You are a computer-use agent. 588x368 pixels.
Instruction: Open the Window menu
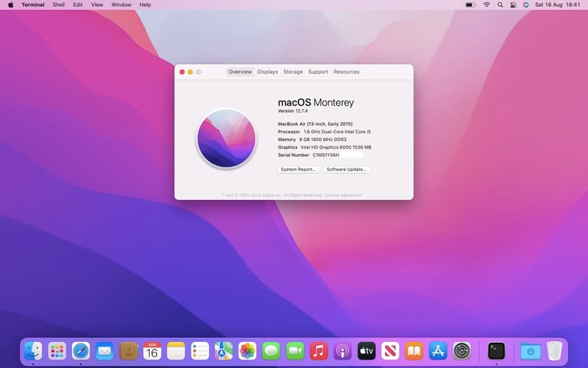click(121, 5)
